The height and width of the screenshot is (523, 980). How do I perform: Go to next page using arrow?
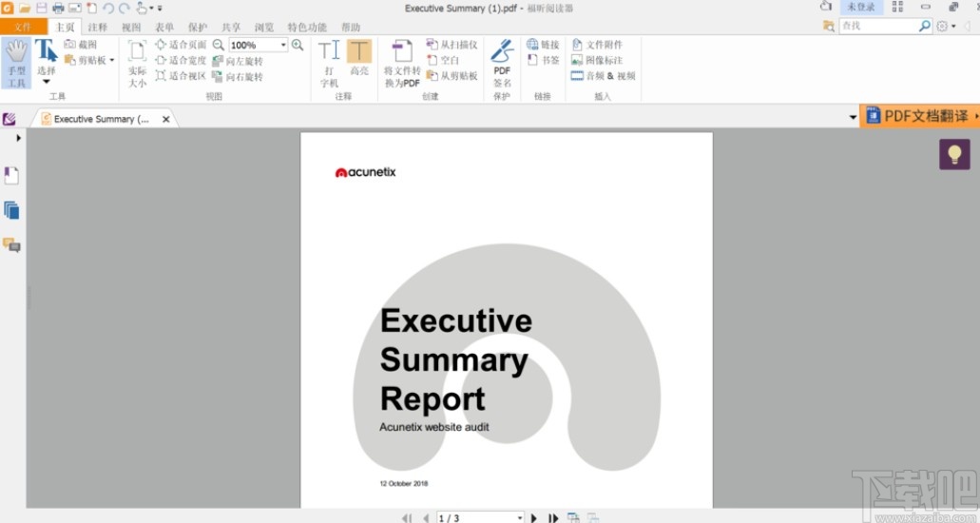(x=534, y=518)
